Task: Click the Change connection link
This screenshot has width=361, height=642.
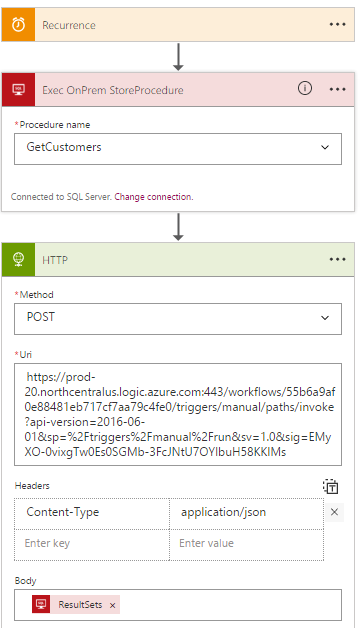Action: tap(153, 197)
